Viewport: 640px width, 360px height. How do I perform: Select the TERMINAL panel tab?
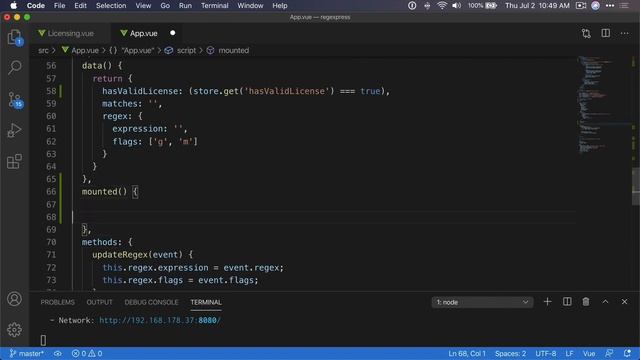[206, 302]
